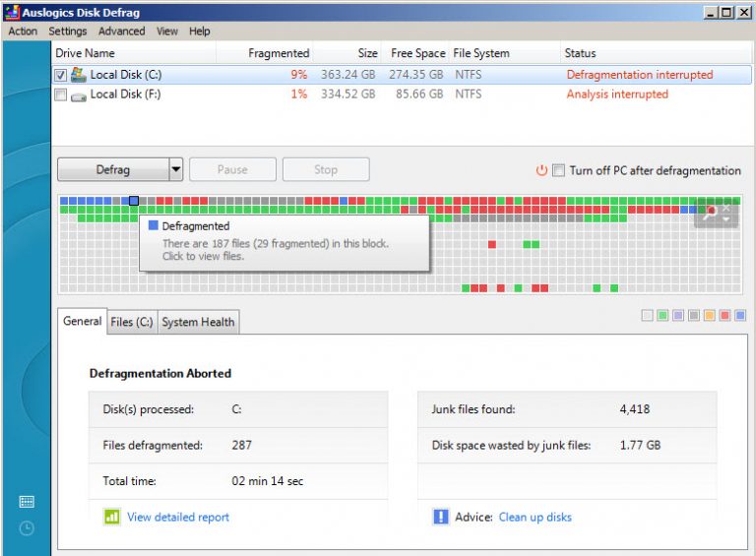Uncheck the Local Disk (C:) checkbox
Viewport: 756px width, 556px height.
pos(60,75)
